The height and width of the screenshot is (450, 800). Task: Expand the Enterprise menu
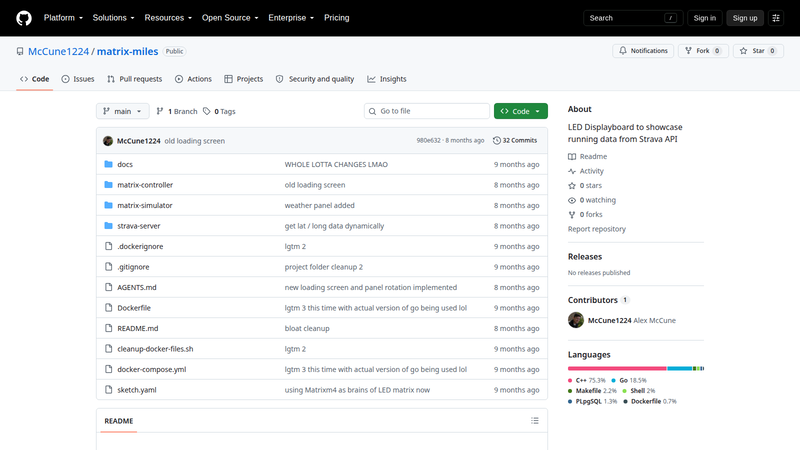[x=291, y=18]
